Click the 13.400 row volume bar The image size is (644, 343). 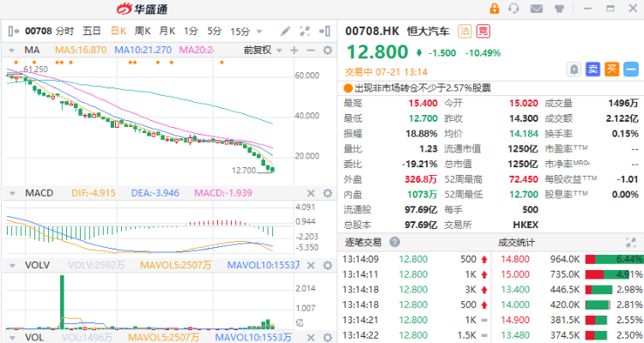click(x=599, y=290)
